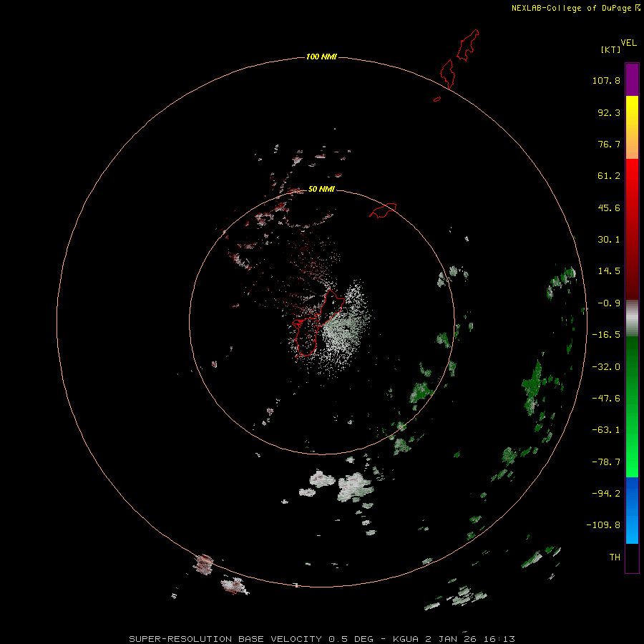644x644 pixels.
Task: Click the 107.8 legend value
Action: point(606,80)
